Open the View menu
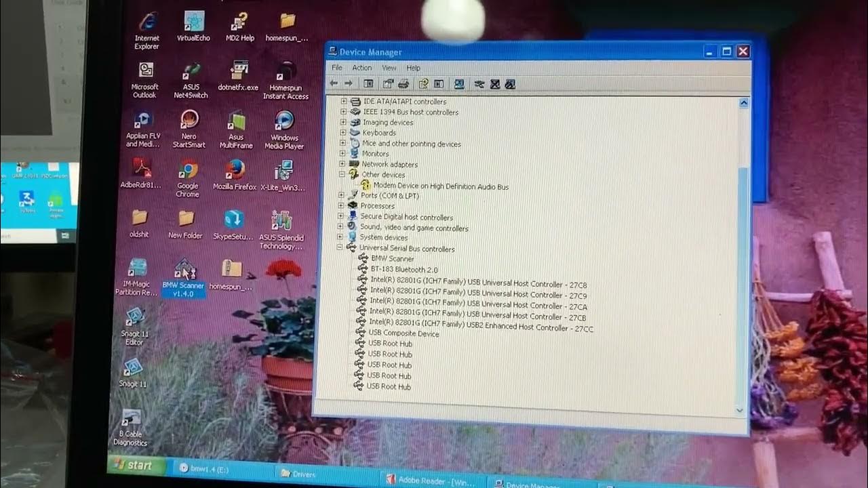Screen dimensions: 868x488 389,68
